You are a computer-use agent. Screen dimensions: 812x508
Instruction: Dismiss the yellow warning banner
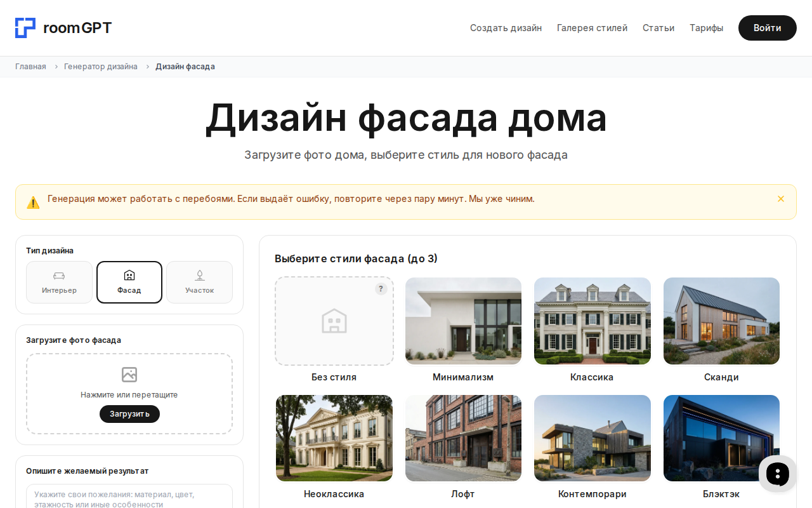click(780, 198)
